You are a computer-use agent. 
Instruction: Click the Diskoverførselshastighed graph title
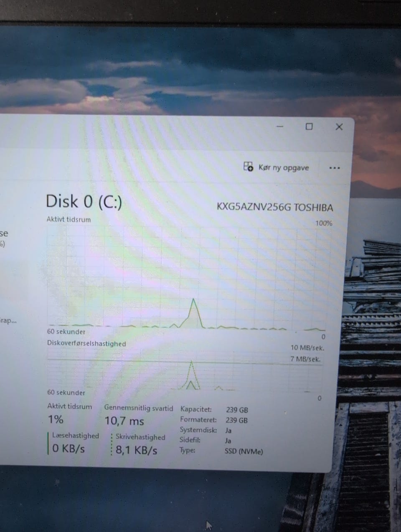pyautogui.click(x=86, y=343)
